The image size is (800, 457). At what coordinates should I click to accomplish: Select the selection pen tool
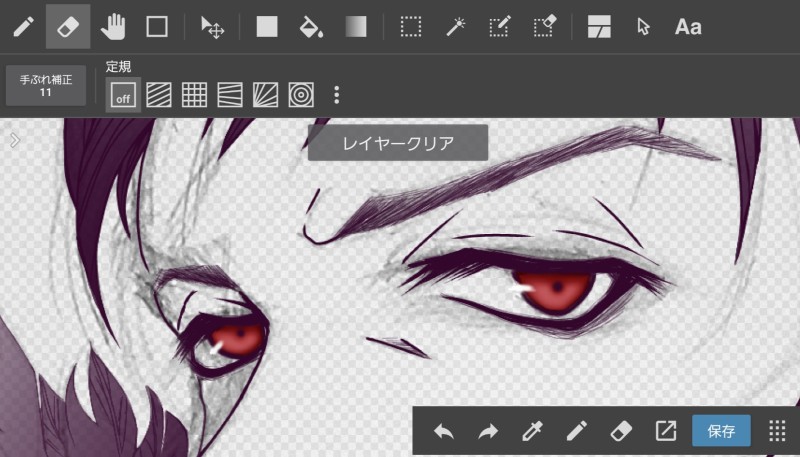click(x=499, y=27)
